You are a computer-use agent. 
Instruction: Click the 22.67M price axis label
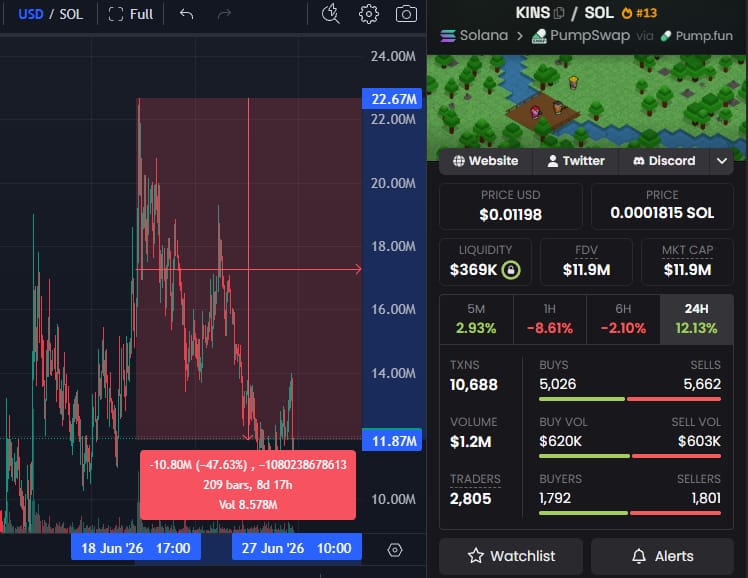(x=392, y=99)
